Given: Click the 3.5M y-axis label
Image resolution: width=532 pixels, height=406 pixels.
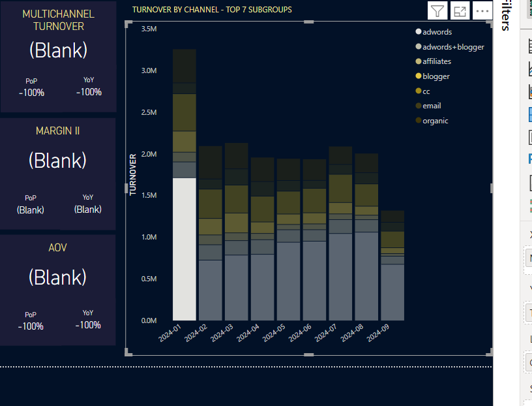Looking at the screenshot, I should [x=149, y=29].
